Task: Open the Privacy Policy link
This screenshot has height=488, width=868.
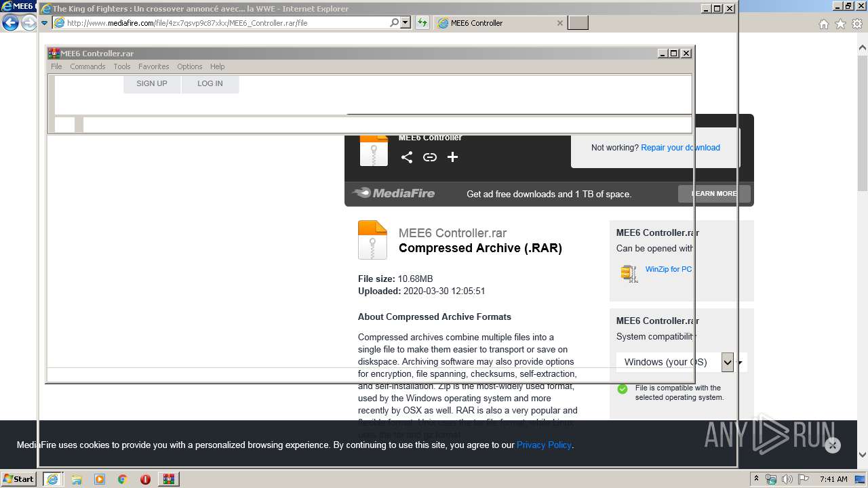Action: pyautogui.click(x=544, y=445)
